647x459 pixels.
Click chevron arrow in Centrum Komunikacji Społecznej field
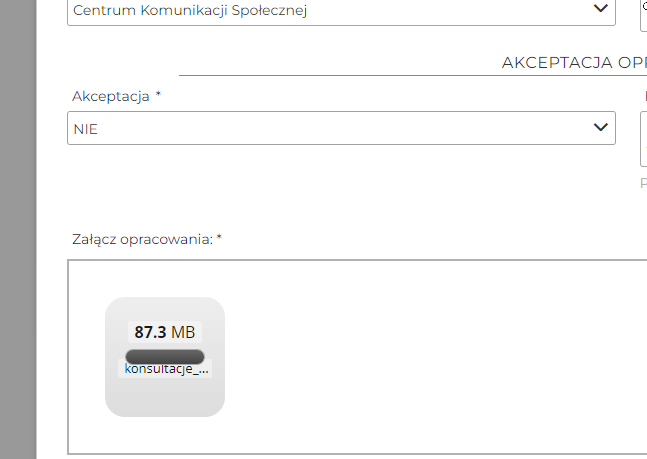(x=600, y=8)
